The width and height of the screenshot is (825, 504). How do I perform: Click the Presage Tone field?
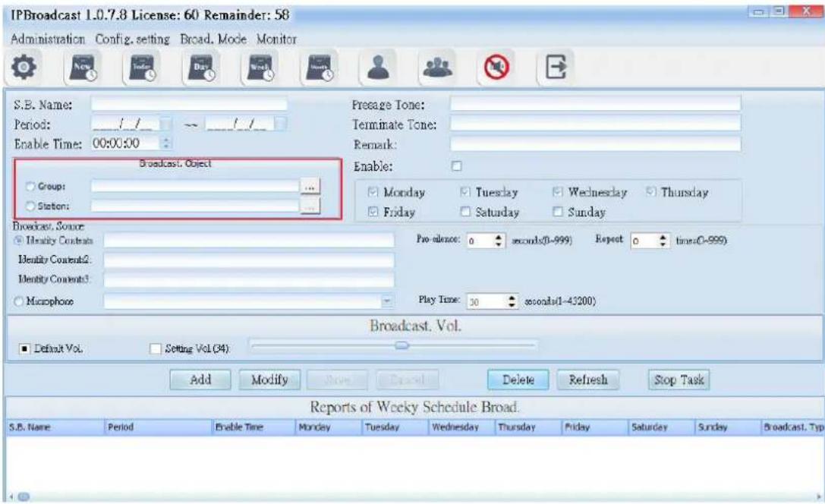[x=595, y=104]
